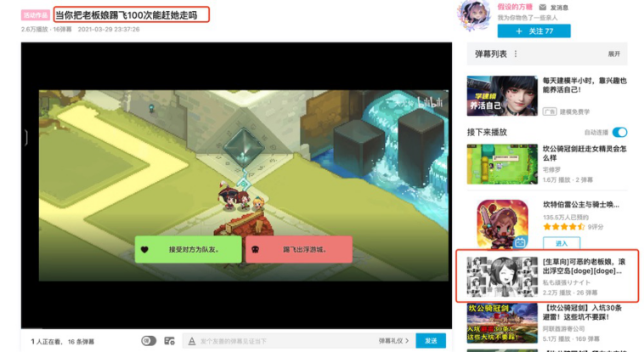Click the 弹幕列表 panel header
Viewport: 644px width, 352px height.
547,54
